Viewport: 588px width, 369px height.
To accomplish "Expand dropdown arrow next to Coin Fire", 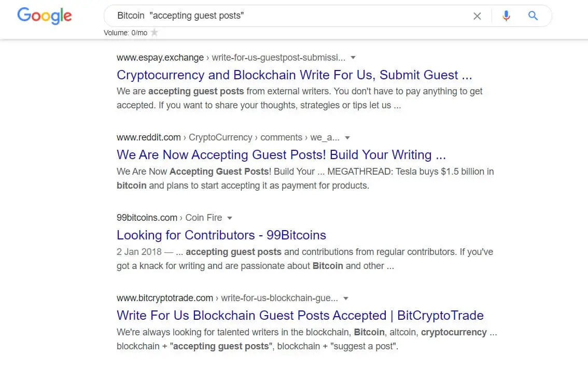I will coord(230,218).
